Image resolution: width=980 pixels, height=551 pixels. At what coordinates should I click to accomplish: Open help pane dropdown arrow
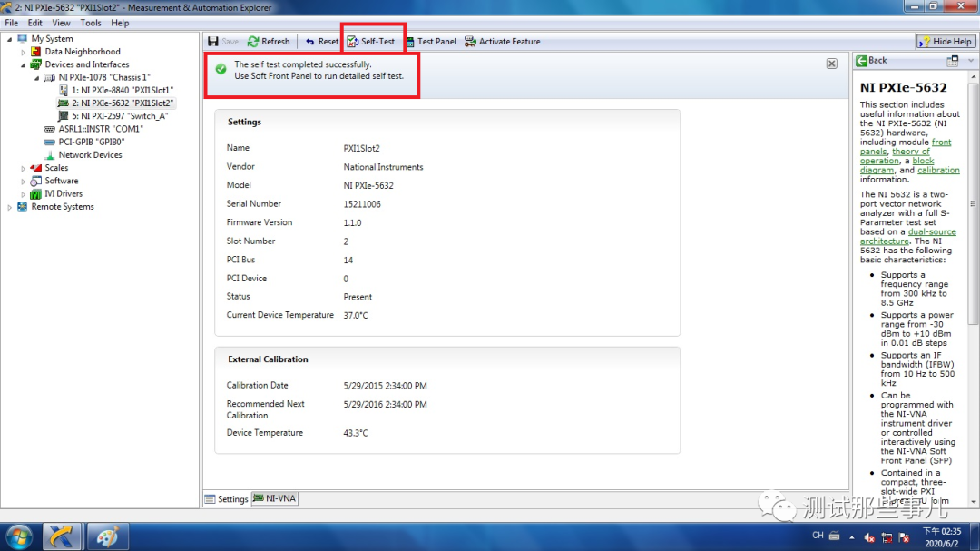click(x=971, y=61)
